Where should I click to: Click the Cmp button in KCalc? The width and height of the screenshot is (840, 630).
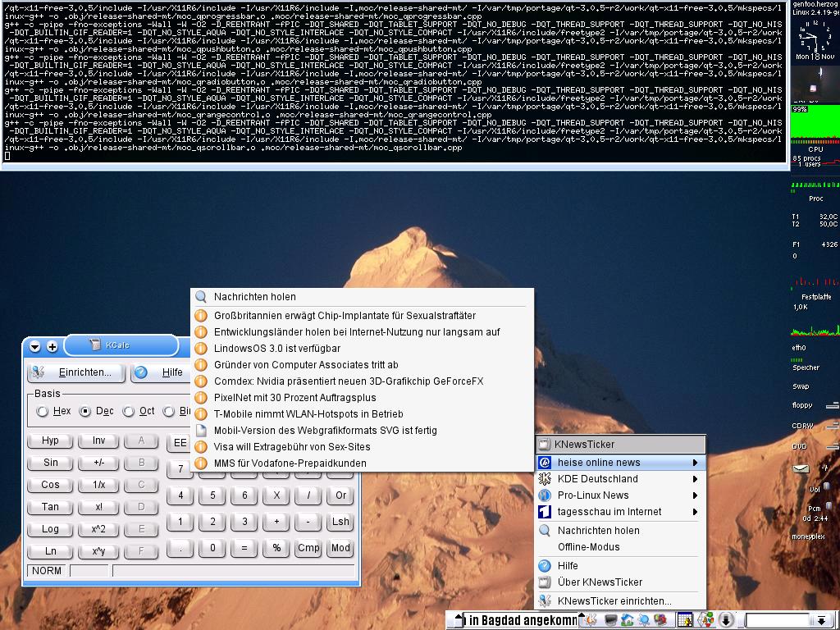point(308,548)
